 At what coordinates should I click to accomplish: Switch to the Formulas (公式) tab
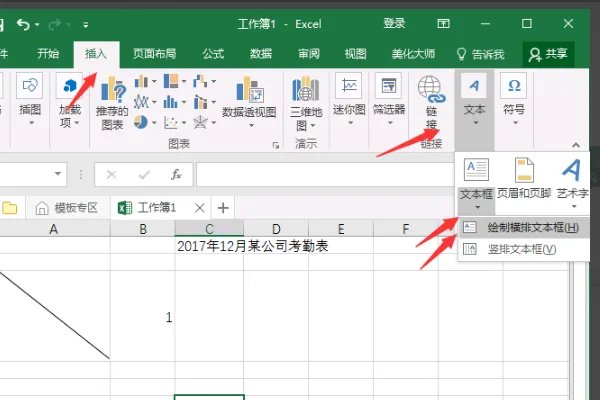[213, 54]
